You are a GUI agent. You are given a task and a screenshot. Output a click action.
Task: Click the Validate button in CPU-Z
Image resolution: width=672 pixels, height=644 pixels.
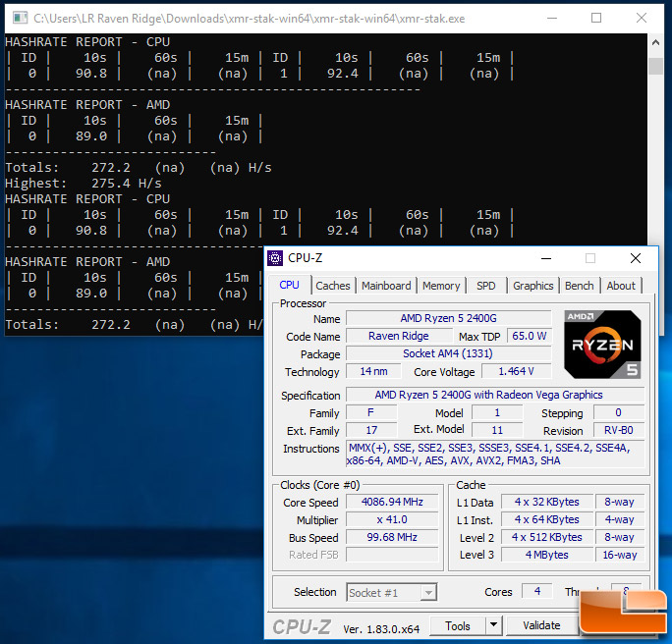[541, 626]
